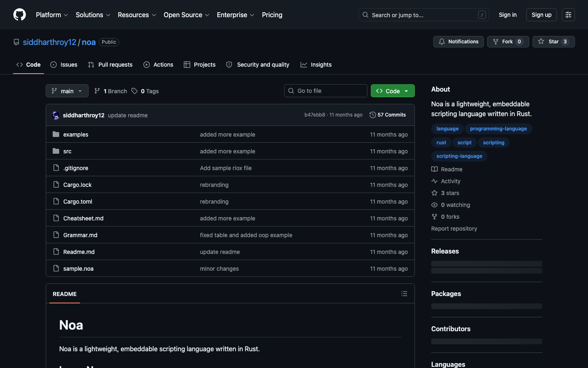
Task: Select the rust topic tag
Action: point(441,143)
